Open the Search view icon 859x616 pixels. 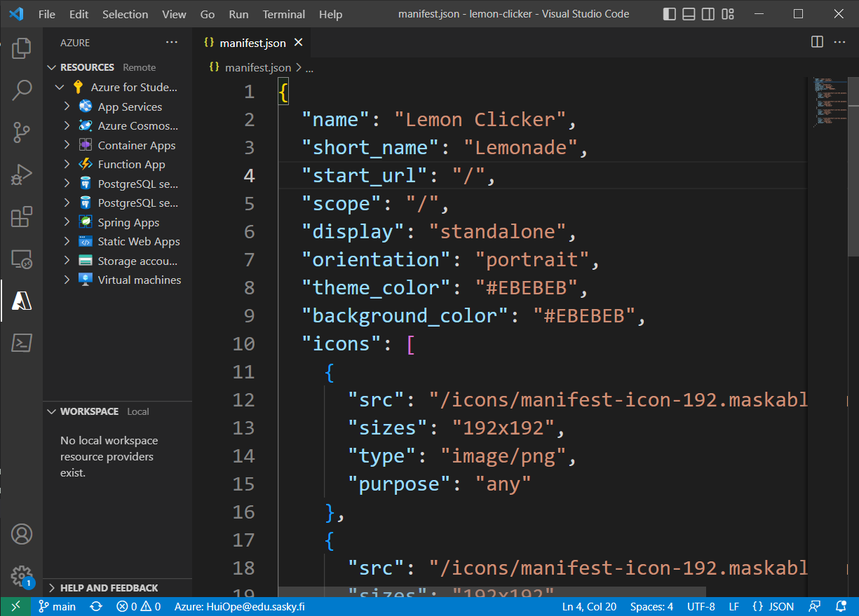point(22,90)
